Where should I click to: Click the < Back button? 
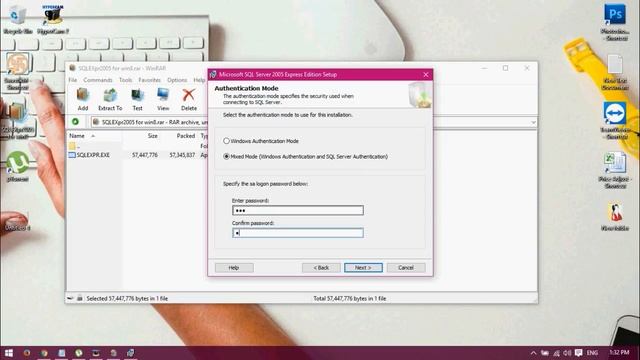point(321,268)
